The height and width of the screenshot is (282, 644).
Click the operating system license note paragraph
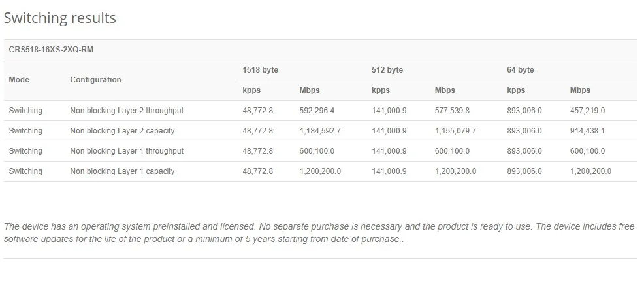[319, 232]
